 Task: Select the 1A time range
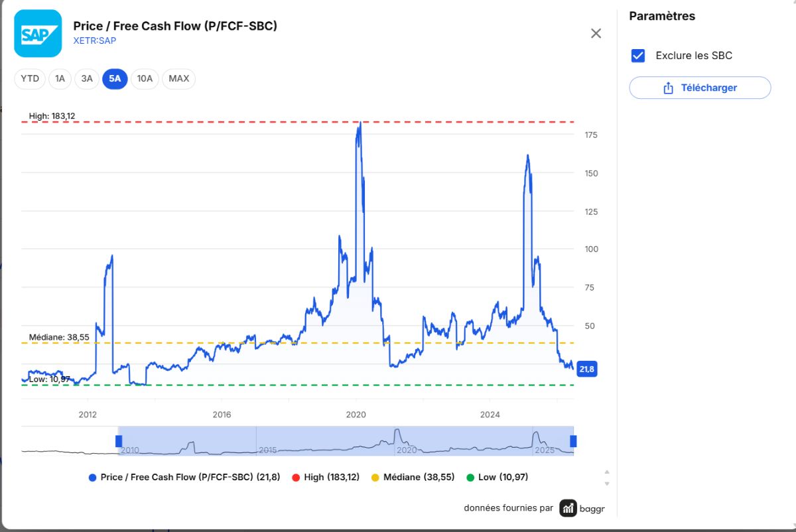[60, 79]
